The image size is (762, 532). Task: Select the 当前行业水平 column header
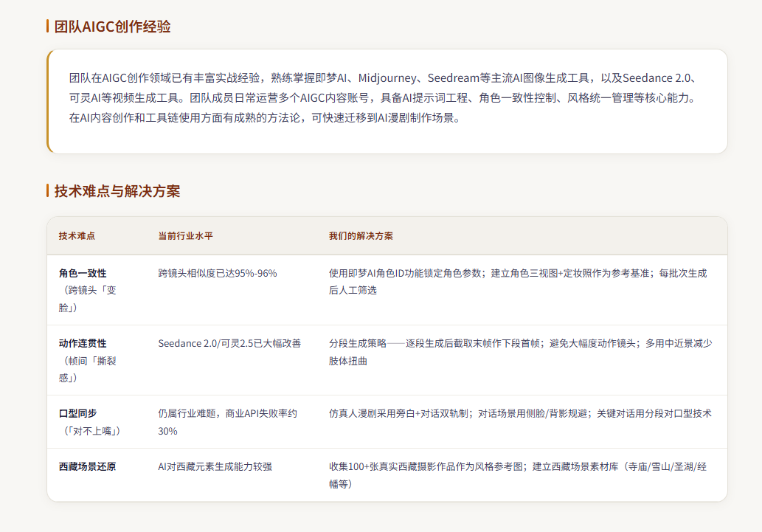tap(186, 236)
